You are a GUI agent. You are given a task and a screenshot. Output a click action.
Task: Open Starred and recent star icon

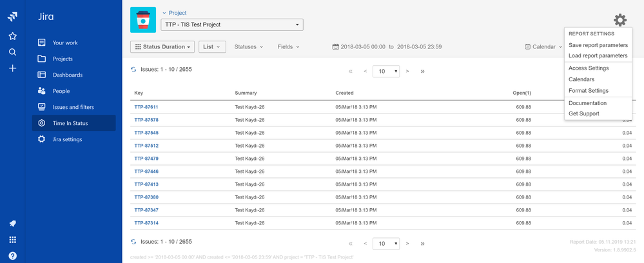pyautogui.click(x=12, y=36)
